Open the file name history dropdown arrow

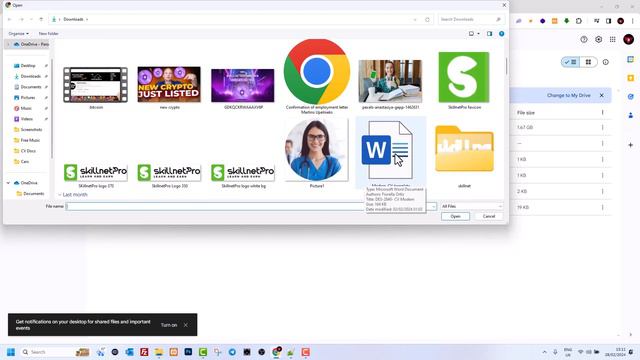pyautogui.click(x=433, y=207)
